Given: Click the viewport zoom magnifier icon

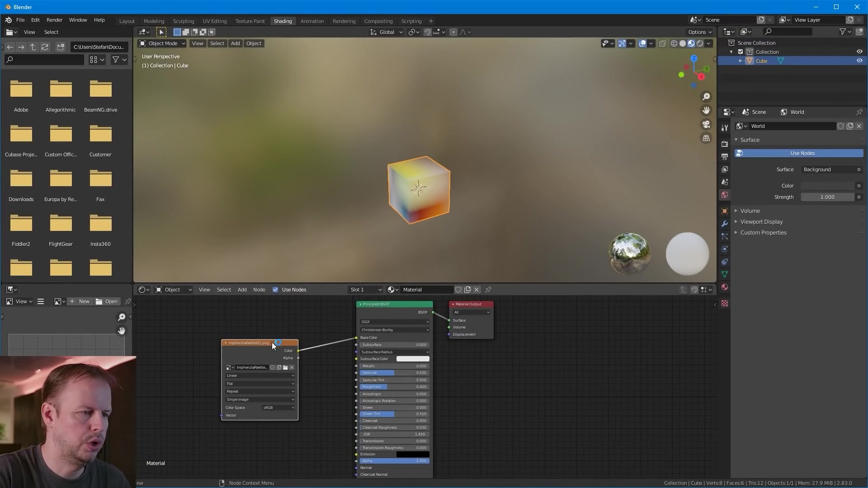Looking at the screenshot, I should 706,97.
